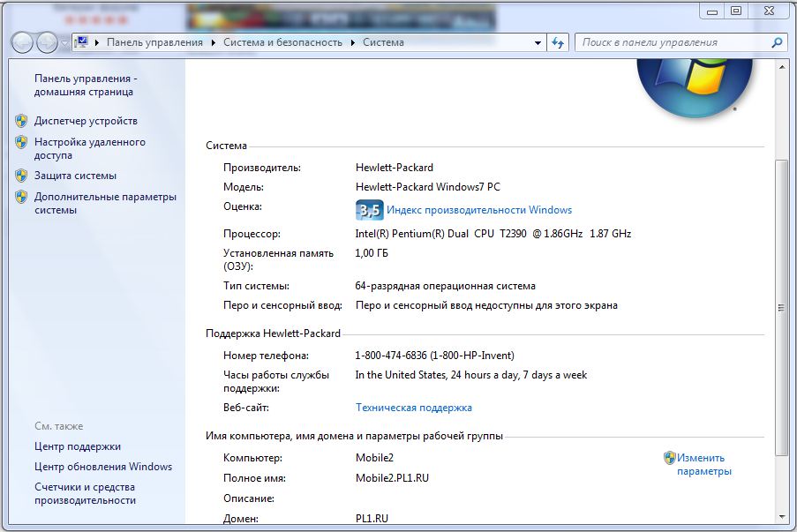Click the scrollbar down arrow
Viewport: 797px width, 532px height.
[x=782, y=517]
